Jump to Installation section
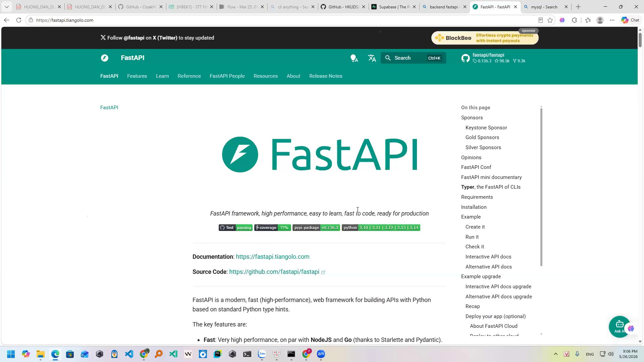 click(474, 207)
